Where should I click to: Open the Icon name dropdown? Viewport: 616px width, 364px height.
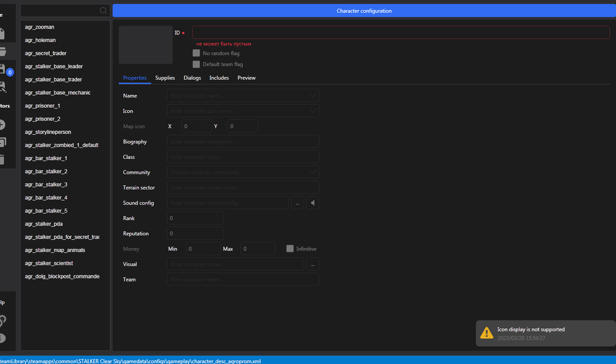click(314, 111)
